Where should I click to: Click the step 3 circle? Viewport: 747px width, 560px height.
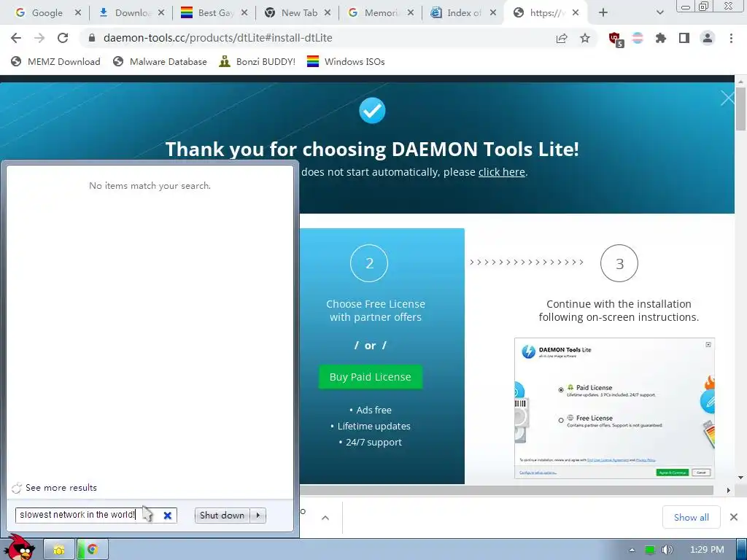619,263
